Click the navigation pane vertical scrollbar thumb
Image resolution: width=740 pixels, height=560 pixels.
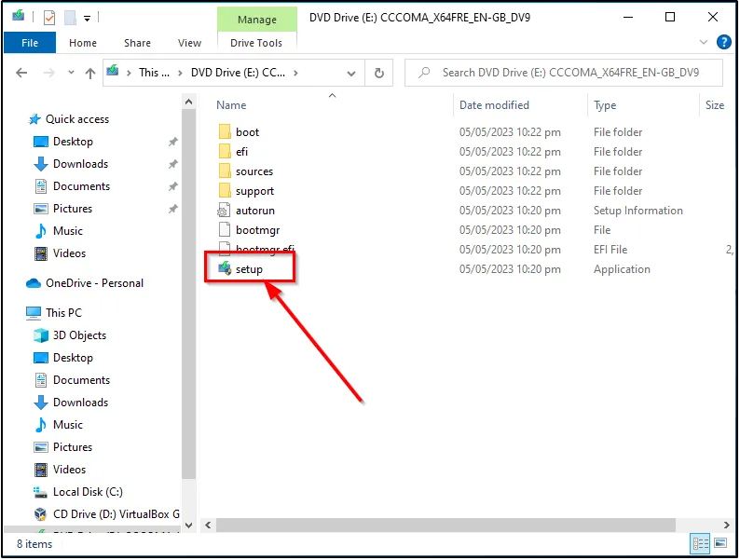(x=189, y=294)
